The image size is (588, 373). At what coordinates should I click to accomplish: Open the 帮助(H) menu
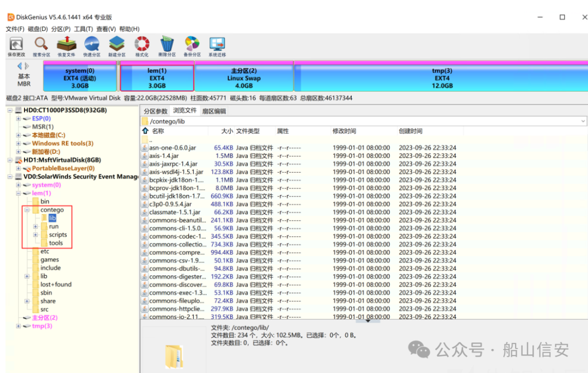pos(129,29)
